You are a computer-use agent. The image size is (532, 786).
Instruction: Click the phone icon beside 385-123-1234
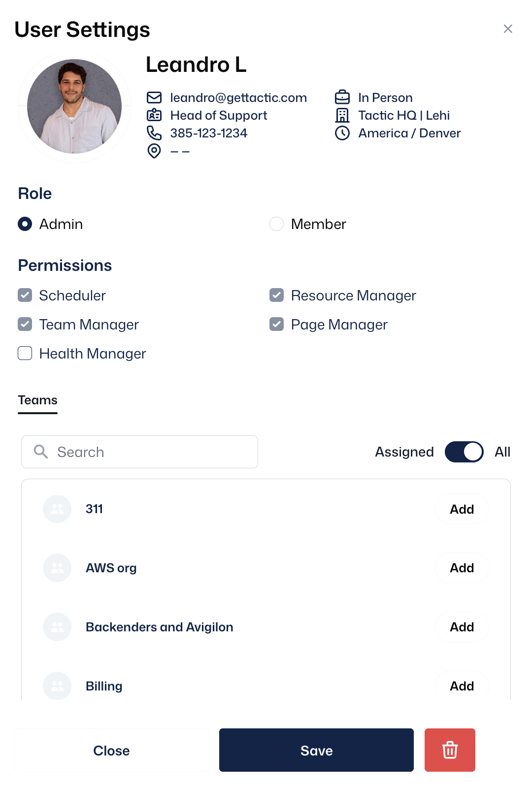[x=154, y=133]
